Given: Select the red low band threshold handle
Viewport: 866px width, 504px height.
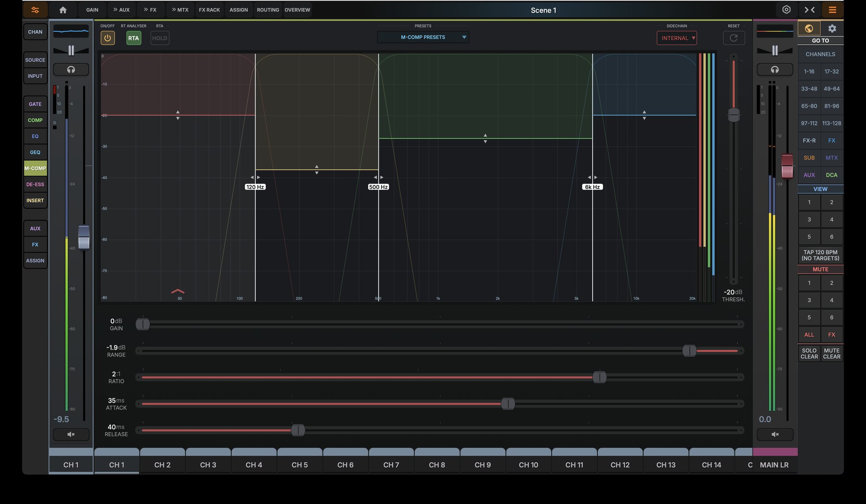Looking at the screenshot, I should [178, 115].
